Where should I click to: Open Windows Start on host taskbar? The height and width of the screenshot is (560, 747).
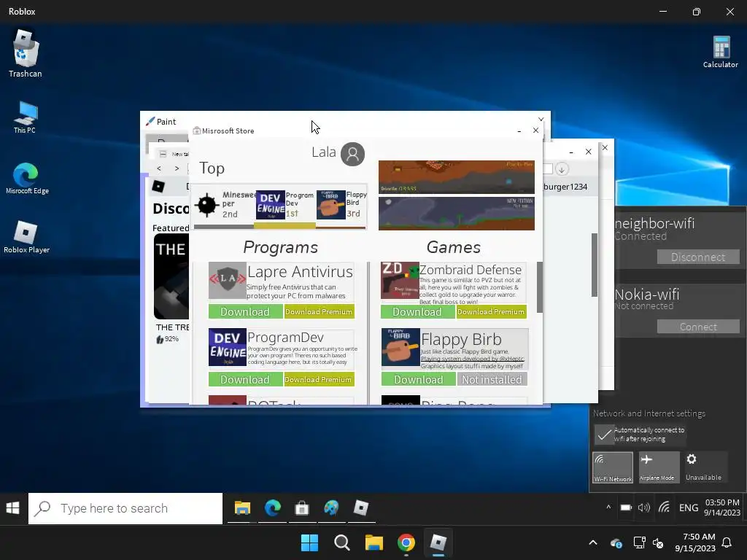309,542
